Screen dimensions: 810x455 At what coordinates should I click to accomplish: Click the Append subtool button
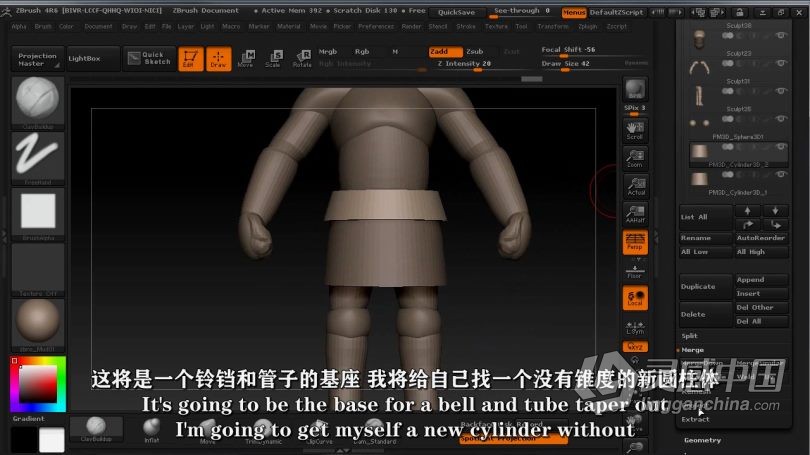[761, 279]
